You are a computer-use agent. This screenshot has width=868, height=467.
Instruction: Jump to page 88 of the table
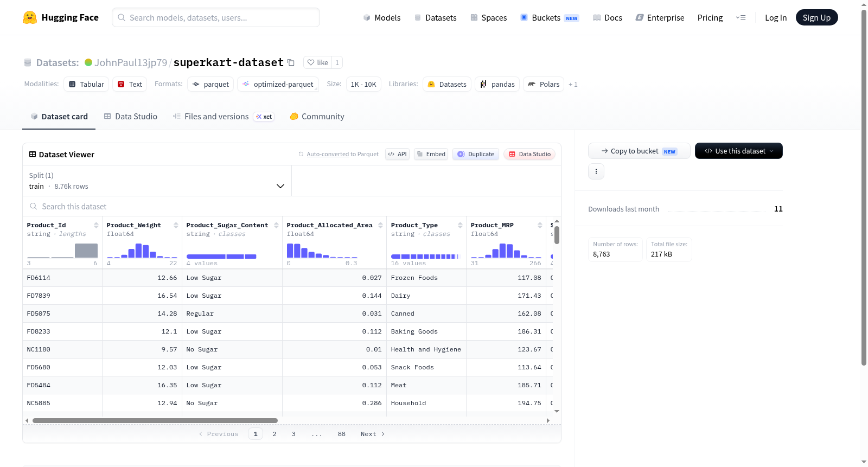tap(342, 434)
